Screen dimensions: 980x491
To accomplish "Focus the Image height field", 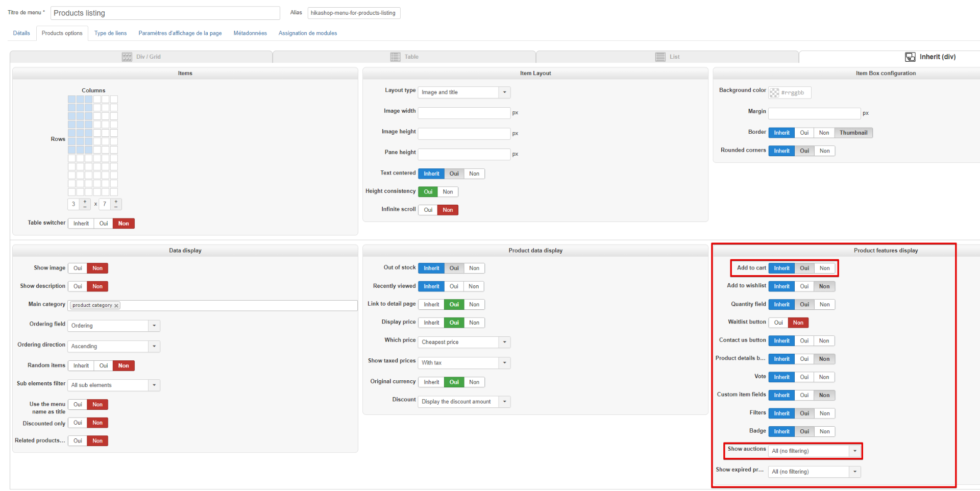I will (464, 134).
